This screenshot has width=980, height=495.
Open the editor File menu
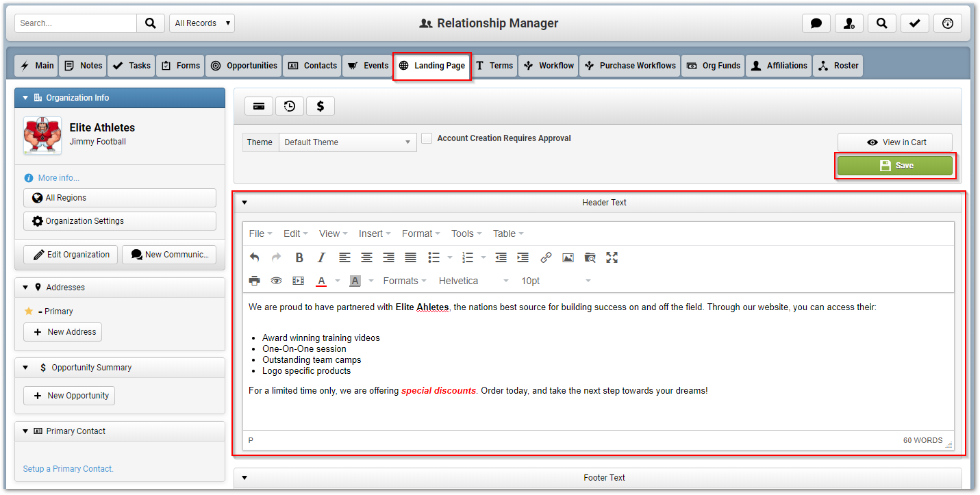[x=260, y=233]
